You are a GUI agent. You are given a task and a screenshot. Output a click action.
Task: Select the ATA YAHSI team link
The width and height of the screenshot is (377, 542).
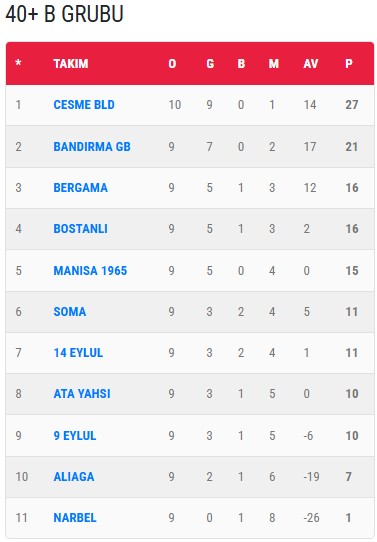point(82,394)
